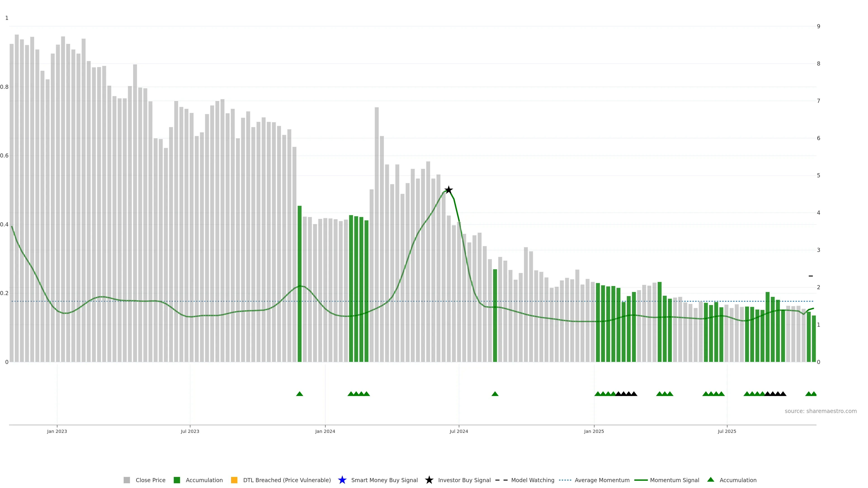
Task: Click the black Investor Buy Signal legend star
Action: click(429, 480)
